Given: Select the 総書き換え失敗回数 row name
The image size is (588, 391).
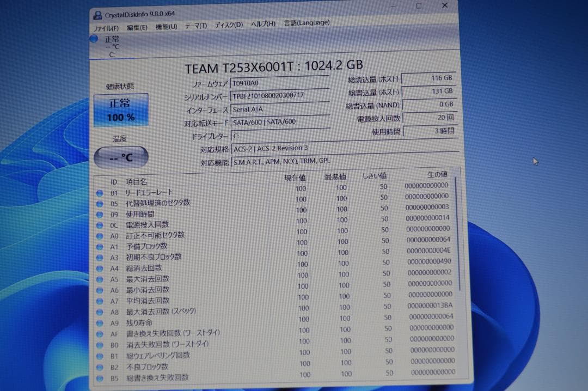Looking at the screenshot, I should coord(157,378).
